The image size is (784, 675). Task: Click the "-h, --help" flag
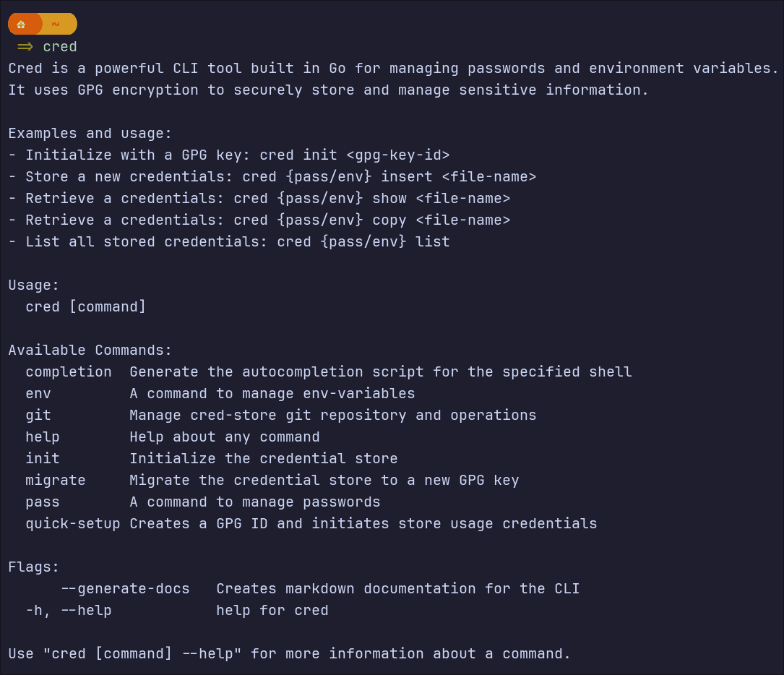click(69, 611)
